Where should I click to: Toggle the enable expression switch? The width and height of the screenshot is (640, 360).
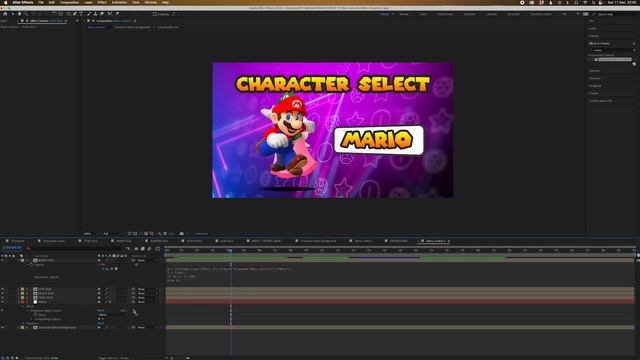(x=103, y=269)
